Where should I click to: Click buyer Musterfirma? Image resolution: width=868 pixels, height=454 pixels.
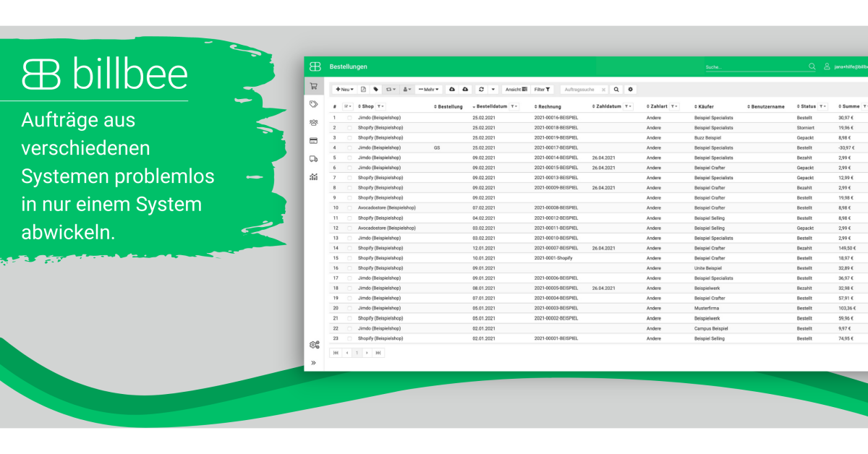[707, 308]
